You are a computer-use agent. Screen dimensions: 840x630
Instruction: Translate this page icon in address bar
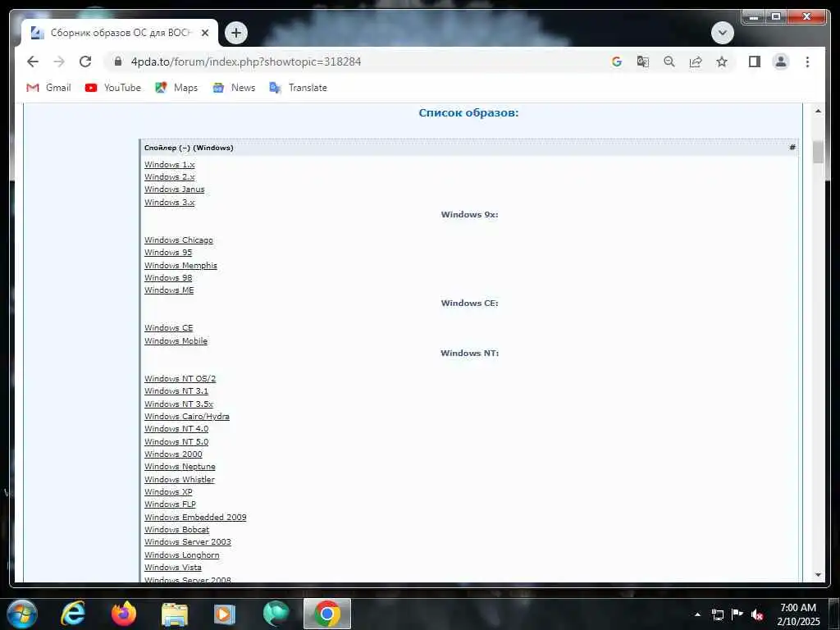643,62
